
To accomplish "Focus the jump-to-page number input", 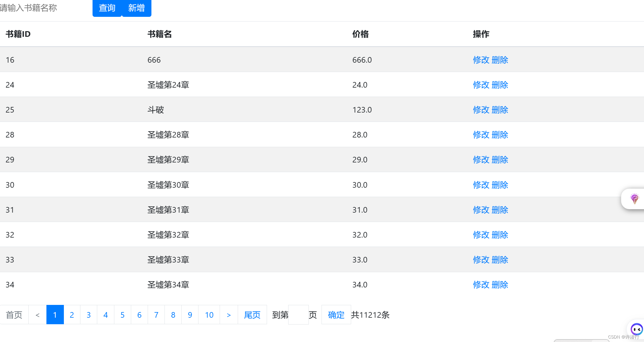I will [298, 315].
